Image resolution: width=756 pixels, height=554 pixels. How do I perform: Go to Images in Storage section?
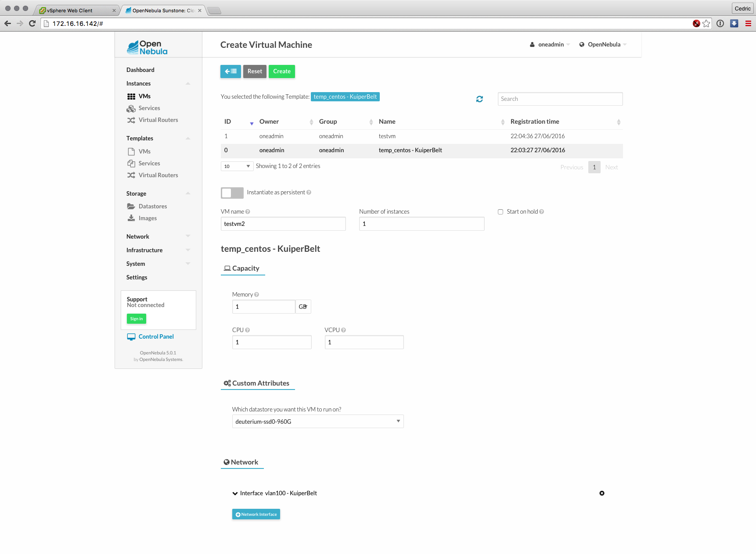[148, 218]
